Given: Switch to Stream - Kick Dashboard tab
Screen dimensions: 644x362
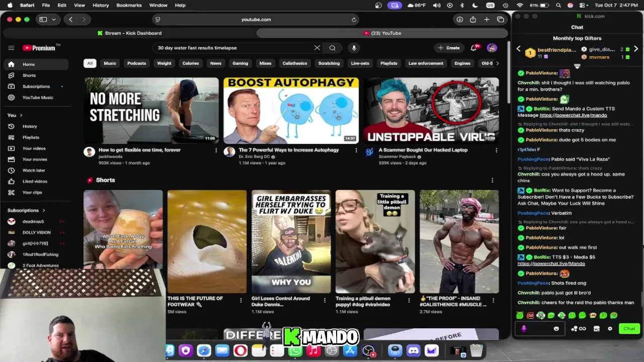Looking at the screenshot, I should [x=130, y=33].
